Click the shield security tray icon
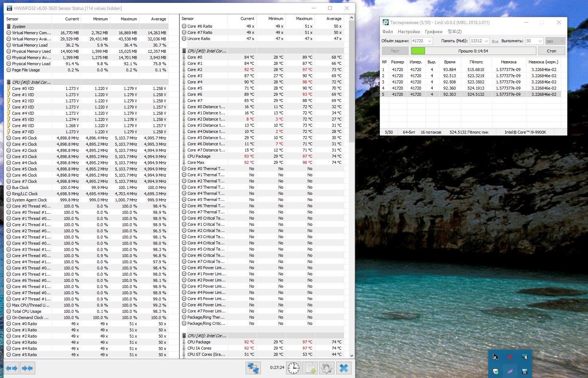The image size is (588, 378). [495, 371]
